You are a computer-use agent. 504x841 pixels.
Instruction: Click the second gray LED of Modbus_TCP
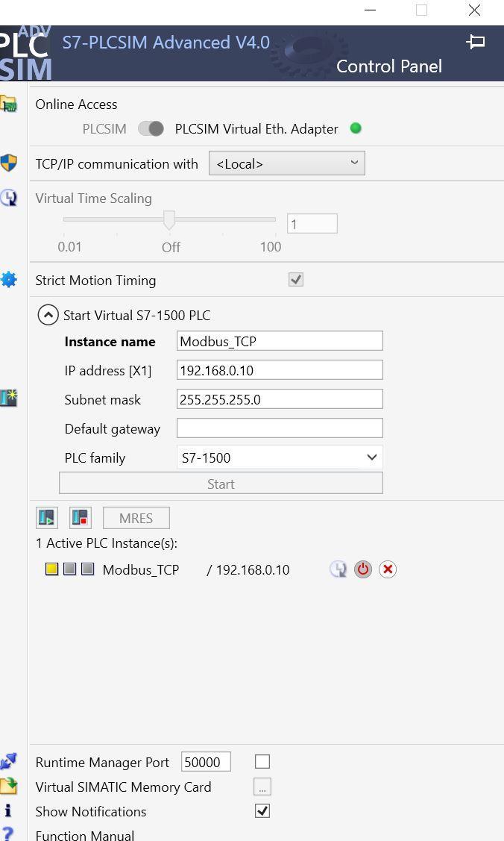[69, 569]
